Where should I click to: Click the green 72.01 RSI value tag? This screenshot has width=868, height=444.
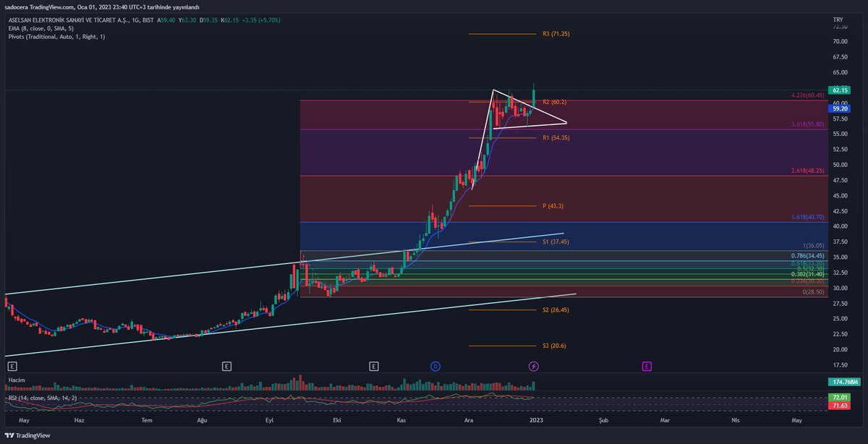[841, 398]
